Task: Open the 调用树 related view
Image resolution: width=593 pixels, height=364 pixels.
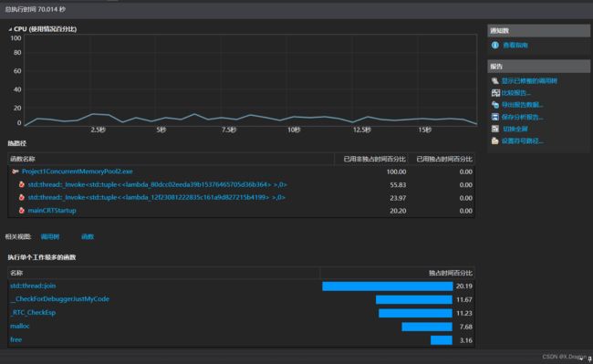Action: coord(50,236)
